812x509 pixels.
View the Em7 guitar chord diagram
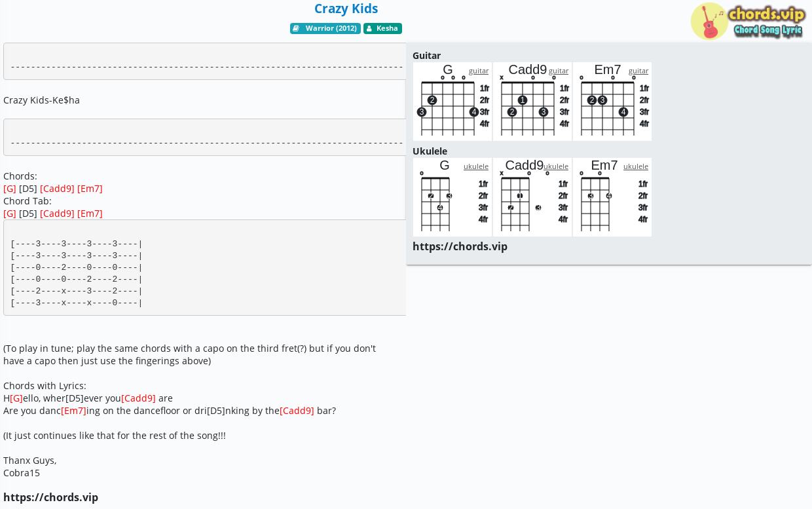coord(612,102)
